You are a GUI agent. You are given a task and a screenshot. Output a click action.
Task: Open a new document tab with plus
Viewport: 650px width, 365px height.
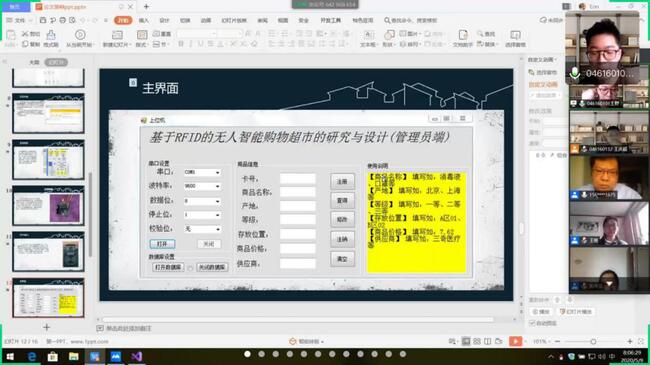tap(146, 7)
